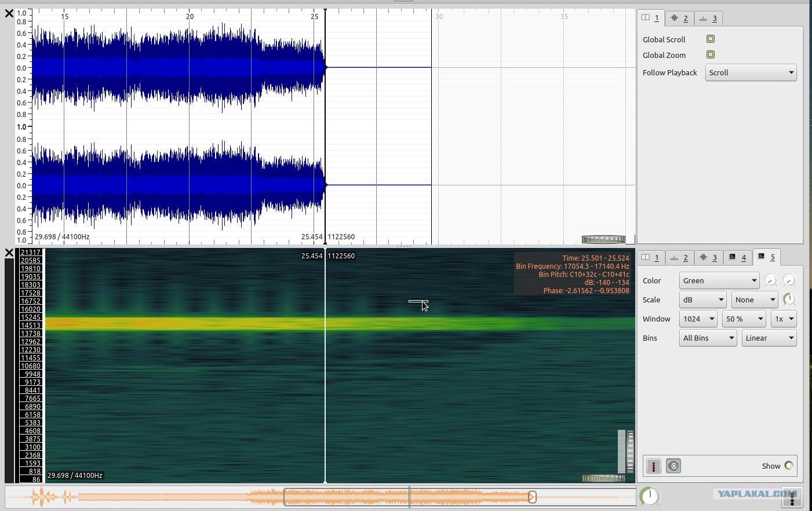This screenshot has height=511, width=812.
Task: Click the spectrogram vertical range scrollbar
Action: (621, 451)
